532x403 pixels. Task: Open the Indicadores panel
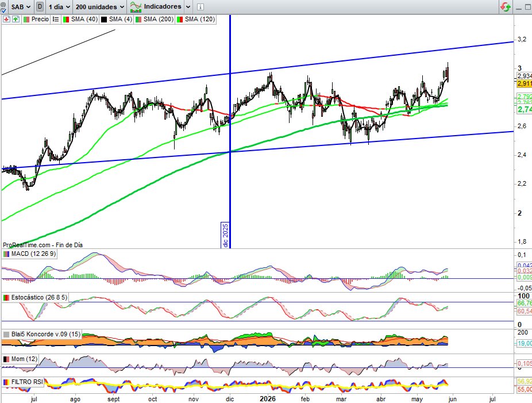point(156,6)
